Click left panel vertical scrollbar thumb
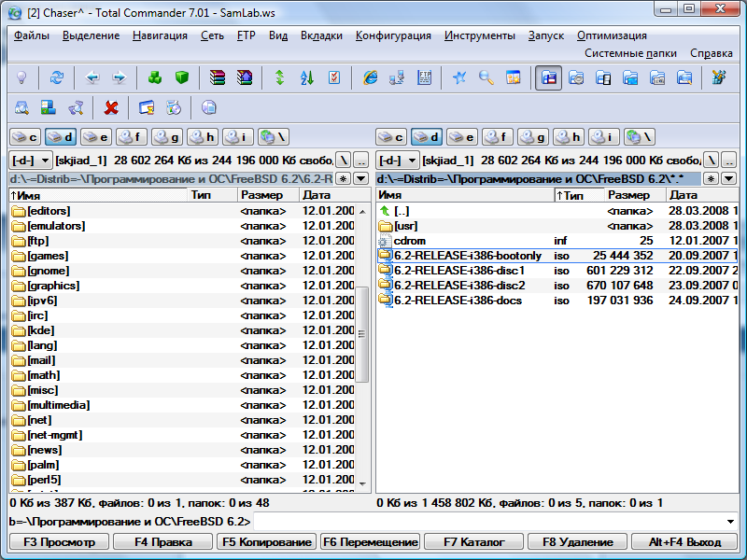Screen dimensions: 747x560 (x=362, y=334)
